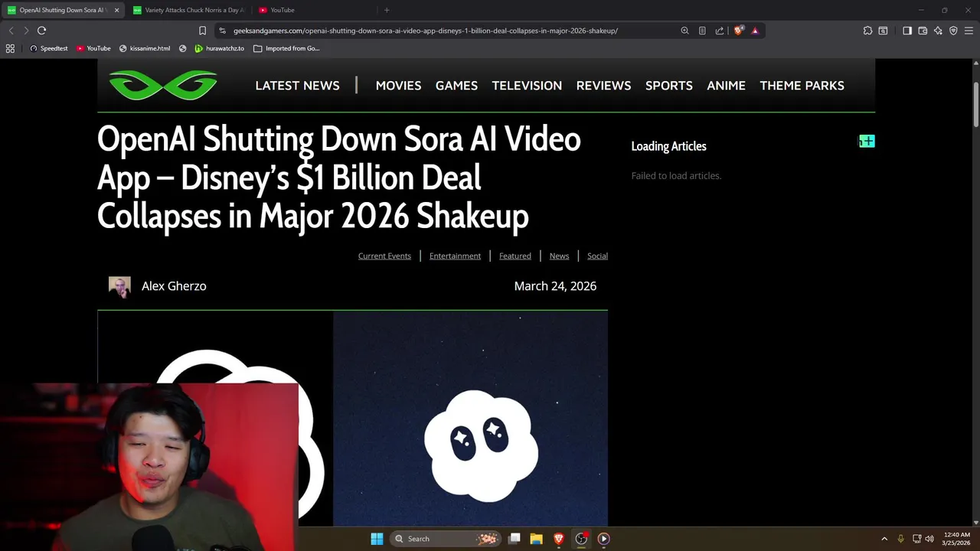Click the Featured category link
This screenshot has width=980, height=551.
[514, 256]
